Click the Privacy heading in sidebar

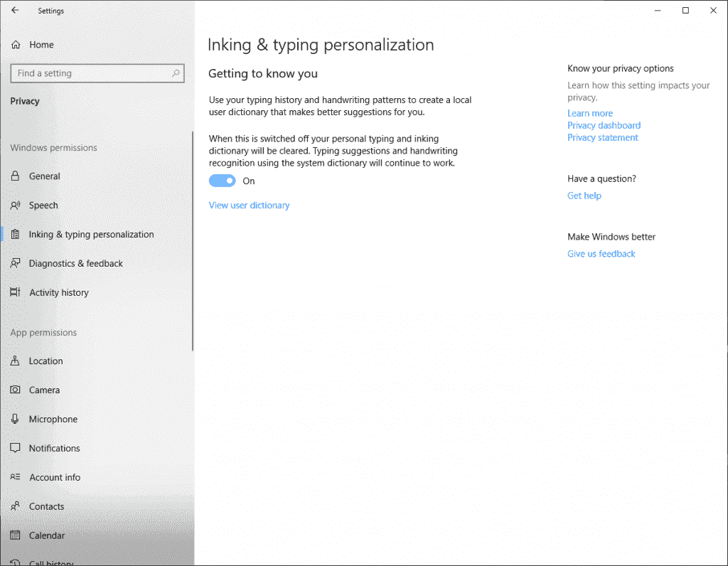tap(25, 101)
